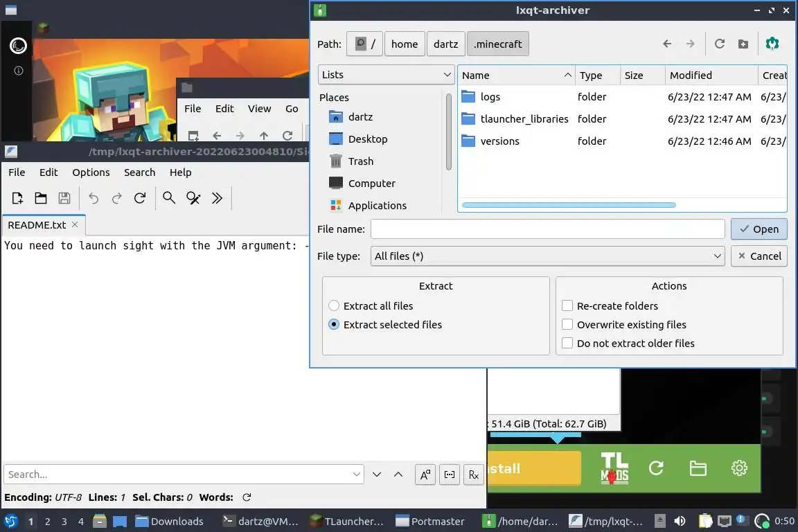Create a new folder in the file dialog
The height and width of the screenshot is (532, 798).
743,44
